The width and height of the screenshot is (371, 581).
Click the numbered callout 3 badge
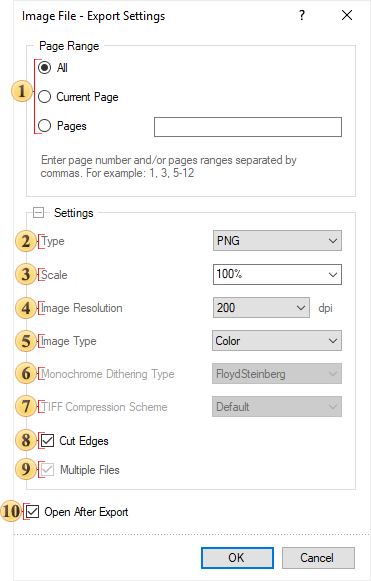[26, 275]
